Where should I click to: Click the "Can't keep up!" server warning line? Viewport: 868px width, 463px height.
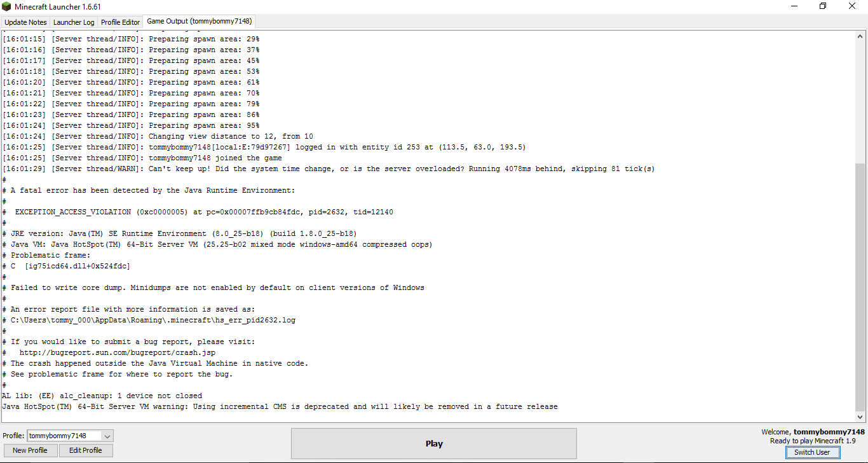329,169
